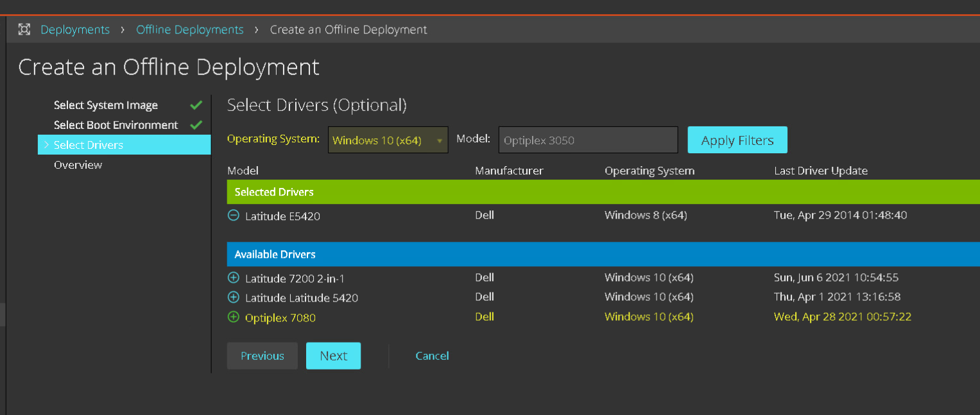
Task: Click the application logo in the breadcrumb bar
Action: [x=24, y=29]
